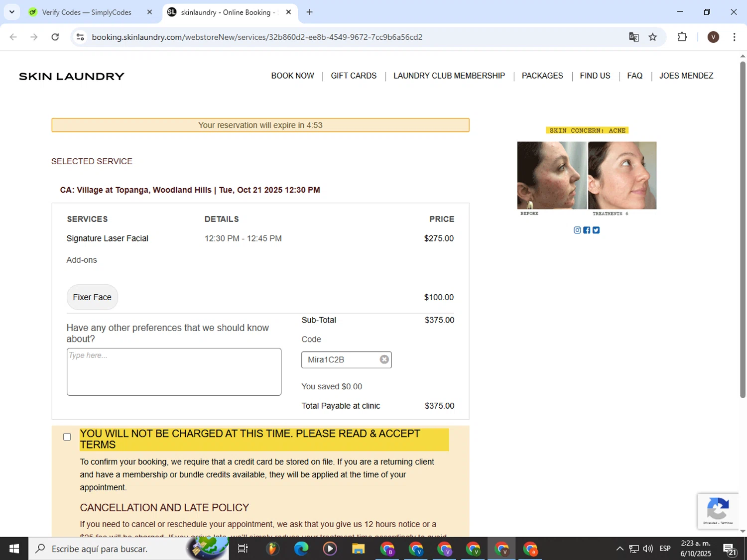Image resolution: width=747 pixels, height=560 pixels.
Task: Open notification center icon
Action: click(730, 549)
